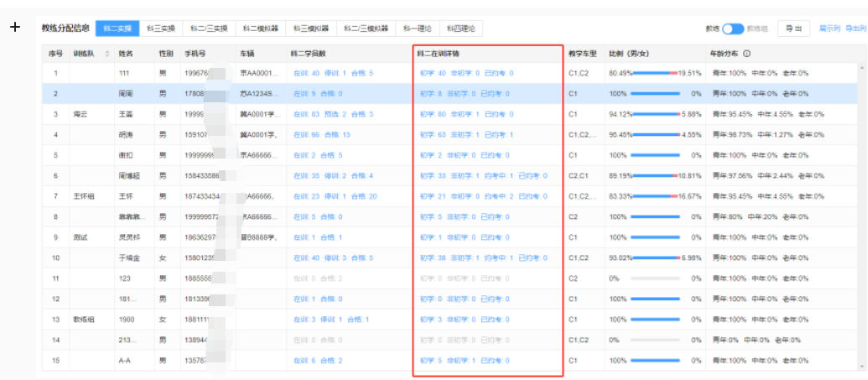
Task: Switch to the 科三实操 tab
Action: [x=156, y=29]
